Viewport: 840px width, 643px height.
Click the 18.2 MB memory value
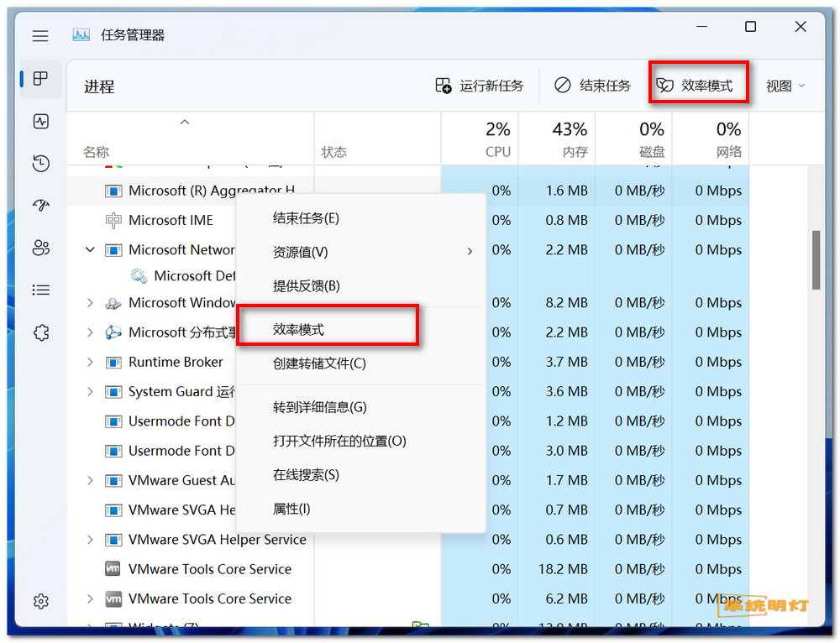tap(563, 569)
